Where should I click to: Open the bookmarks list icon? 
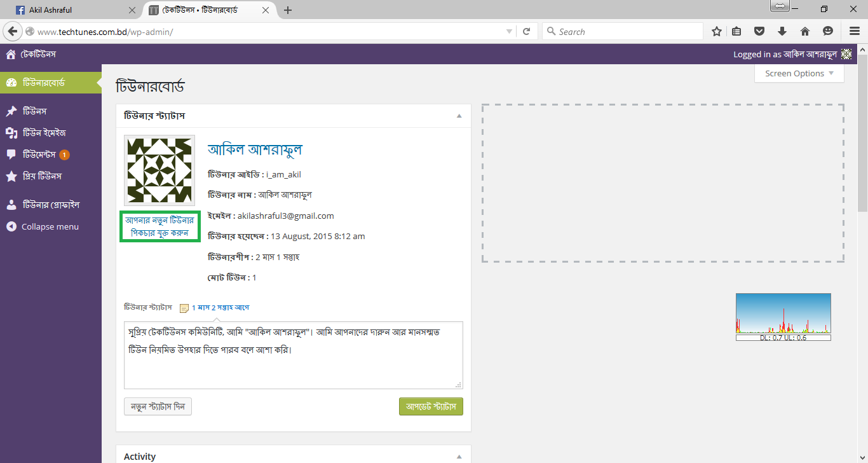[737, 31]
